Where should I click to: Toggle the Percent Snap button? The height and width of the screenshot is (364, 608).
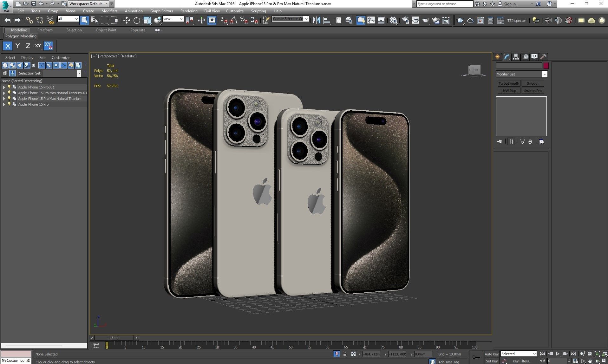(244, 20)
